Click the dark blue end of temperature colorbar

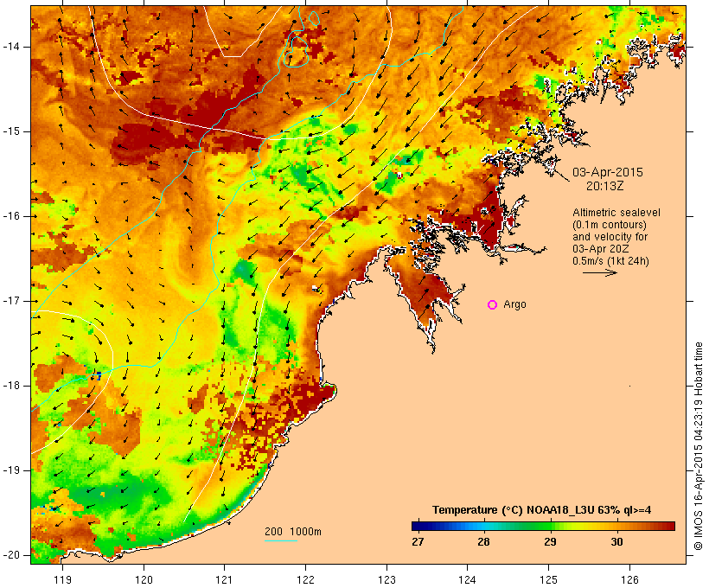[x=418, y=526]
